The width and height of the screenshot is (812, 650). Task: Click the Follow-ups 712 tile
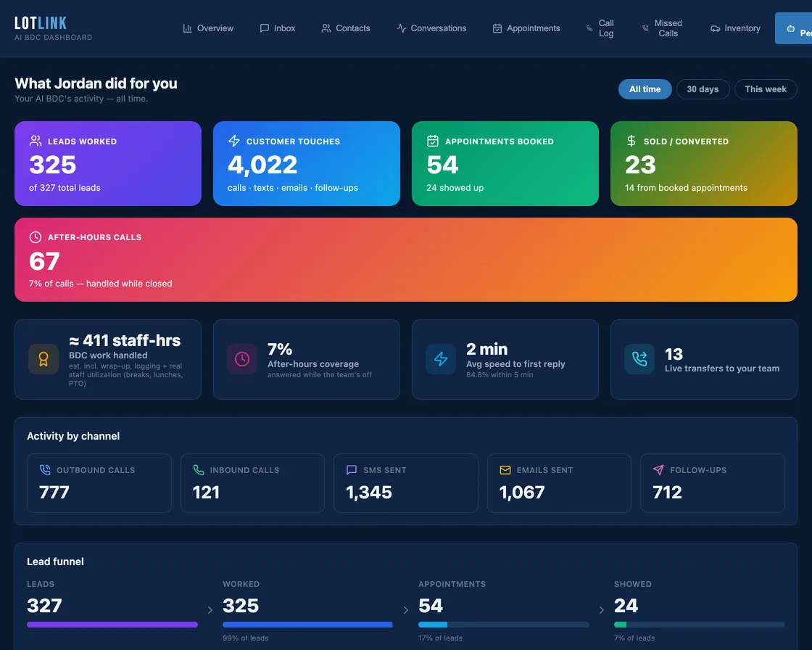[x=712, y=483]
